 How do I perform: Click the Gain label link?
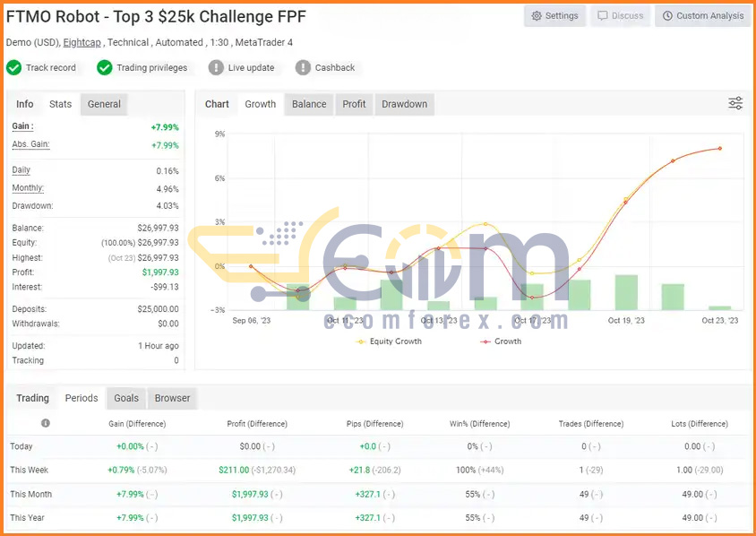point(22,126)
